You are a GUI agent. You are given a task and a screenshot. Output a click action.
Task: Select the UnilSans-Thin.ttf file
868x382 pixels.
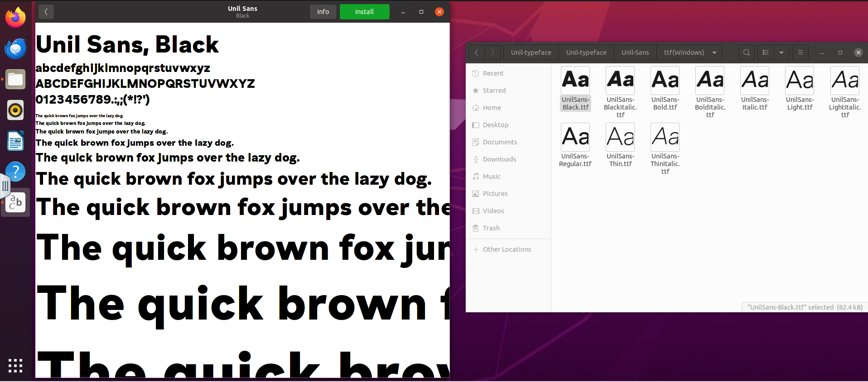(620, 145)
